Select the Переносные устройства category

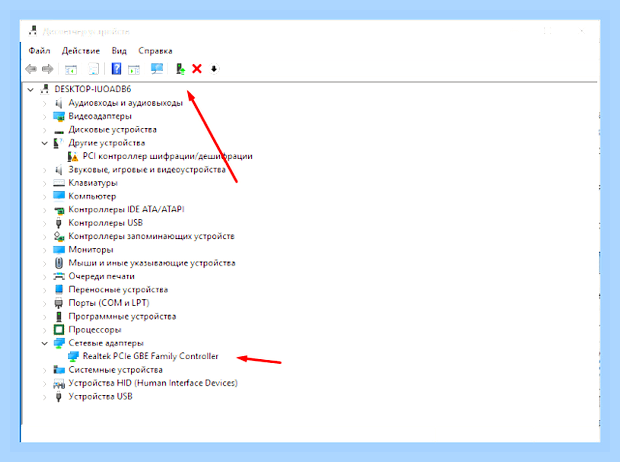click(118, 290)
